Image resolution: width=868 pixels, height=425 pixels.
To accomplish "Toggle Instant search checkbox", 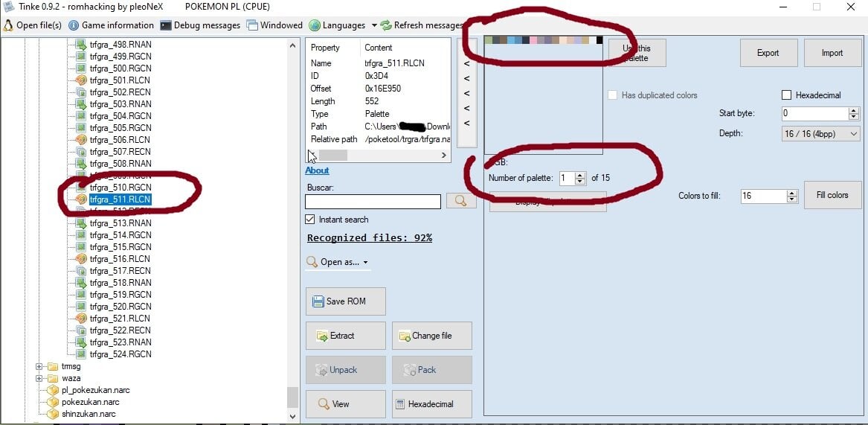I will pyautogui.click(x=310, y=220).
